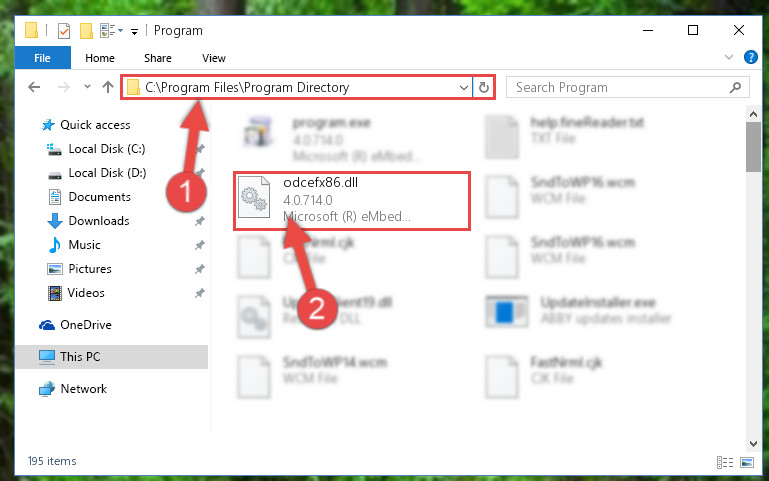The image size is (769, 481).
Task: Open the recent locations dropdown arrow
Action: click(x=87, y=87)
